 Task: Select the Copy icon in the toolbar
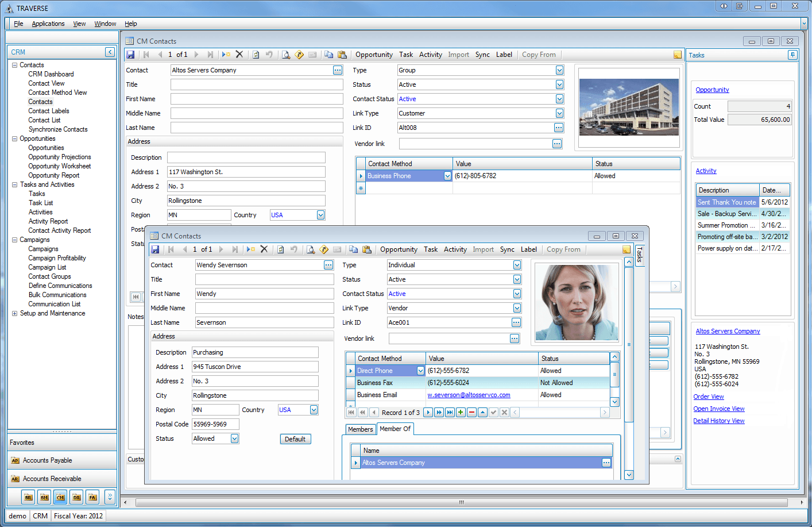(354, 249)
